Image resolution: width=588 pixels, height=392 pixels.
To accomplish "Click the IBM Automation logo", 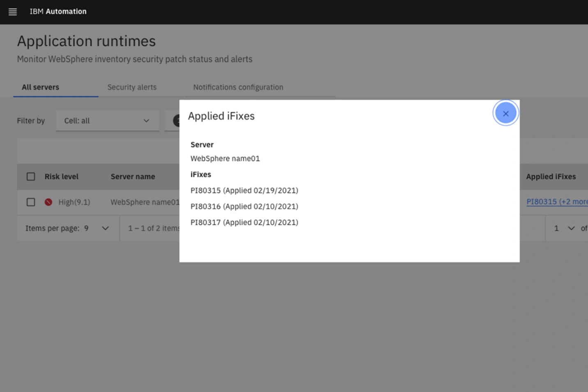I will pos(58,12).
